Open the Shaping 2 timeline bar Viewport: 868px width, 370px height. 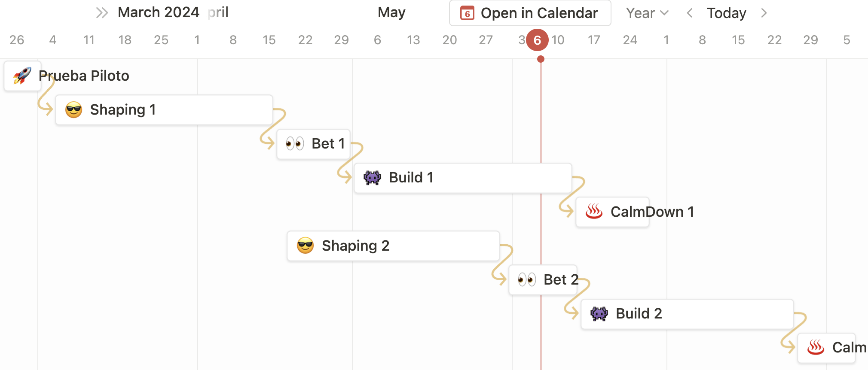tap(393, 246)
